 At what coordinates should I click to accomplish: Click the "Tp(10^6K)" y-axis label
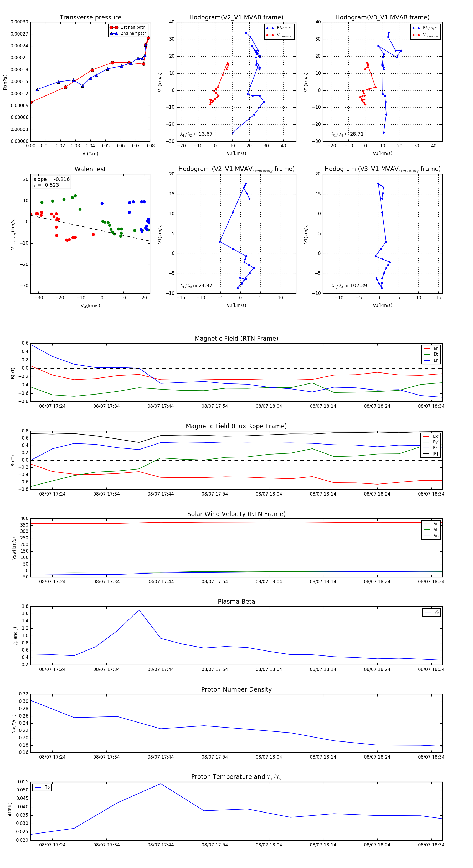pos(10,811)
